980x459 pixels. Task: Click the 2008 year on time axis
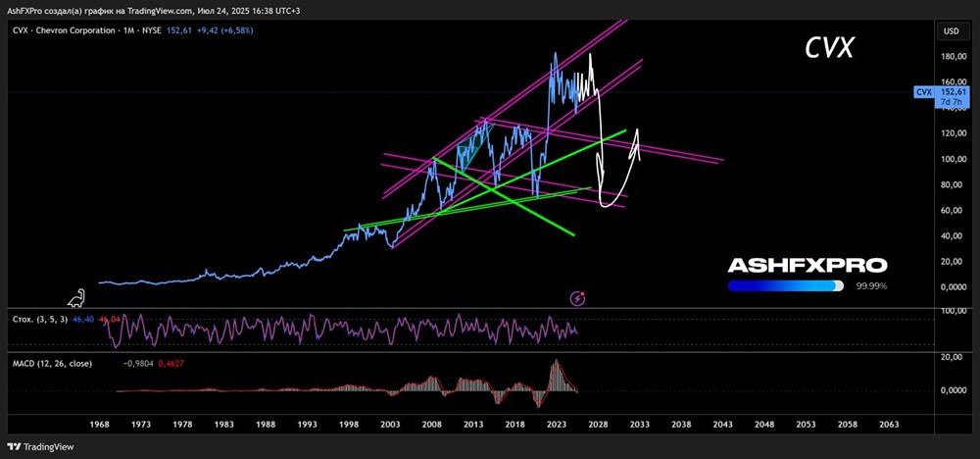coord(432,424)
